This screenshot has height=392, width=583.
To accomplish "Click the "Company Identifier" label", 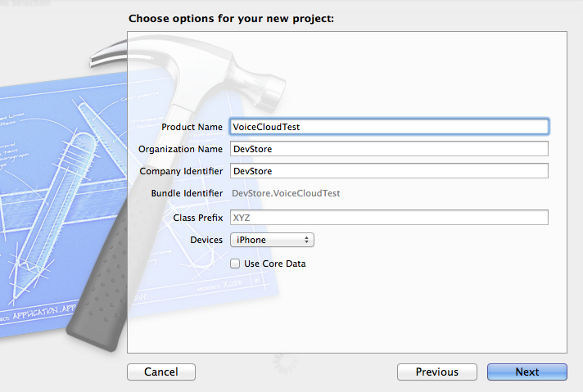I will (x=181, y=171).
